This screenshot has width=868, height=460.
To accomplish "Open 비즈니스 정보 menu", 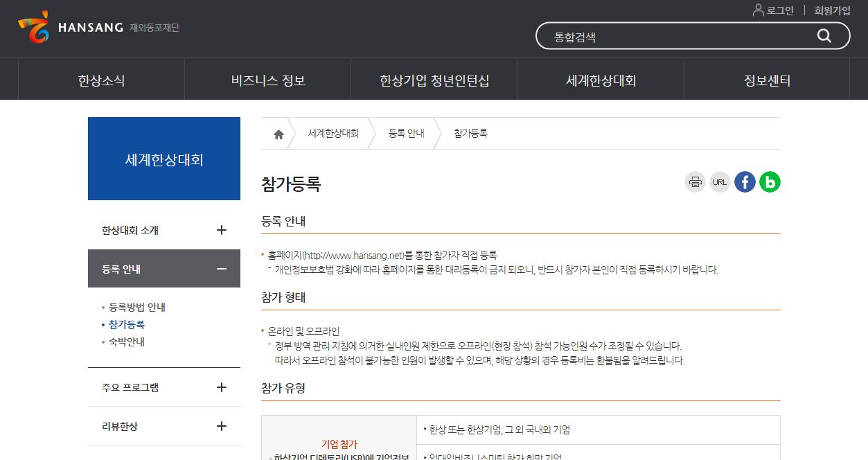I will point(268,80).
